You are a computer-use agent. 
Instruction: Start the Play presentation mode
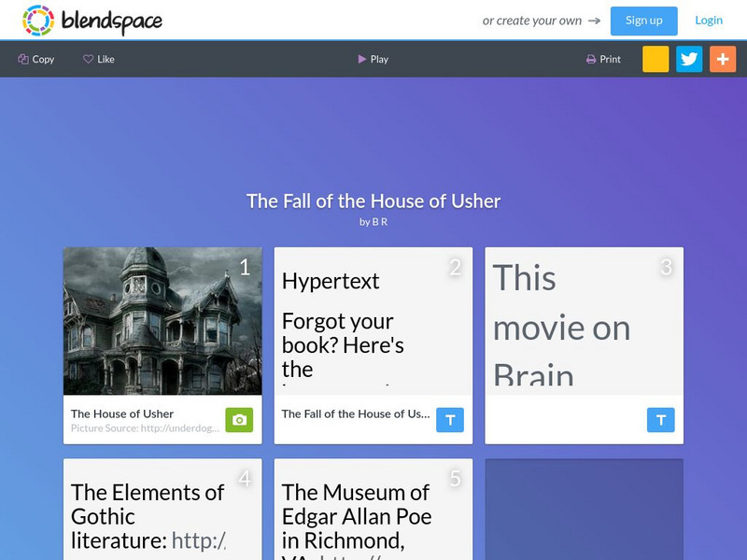[x=373, y=59]
